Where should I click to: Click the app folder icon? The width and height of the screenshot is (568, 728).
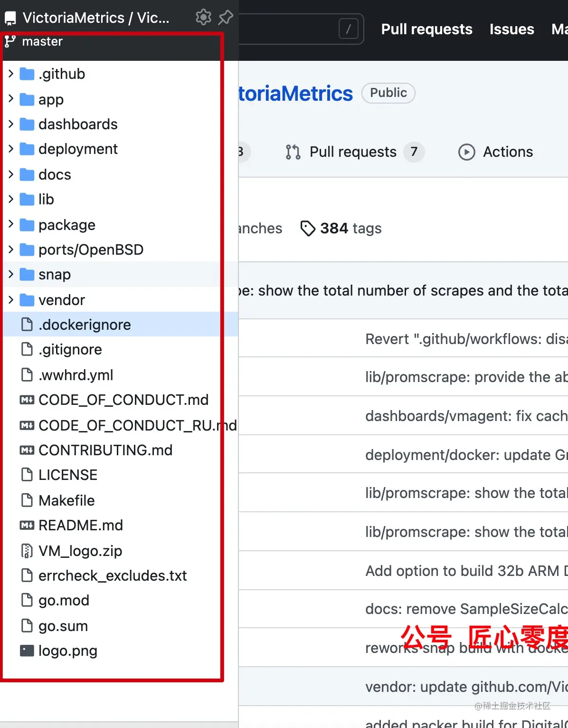(27, 99)
